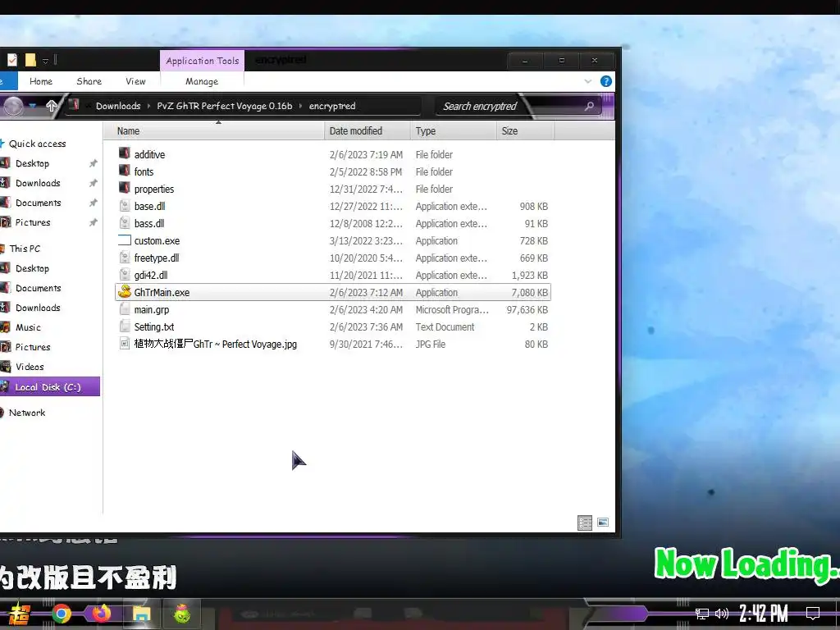This screenshot has height=630, width=840.
Task: Open pinned Pictures under Quick access
Action: [x=33, y=222]
